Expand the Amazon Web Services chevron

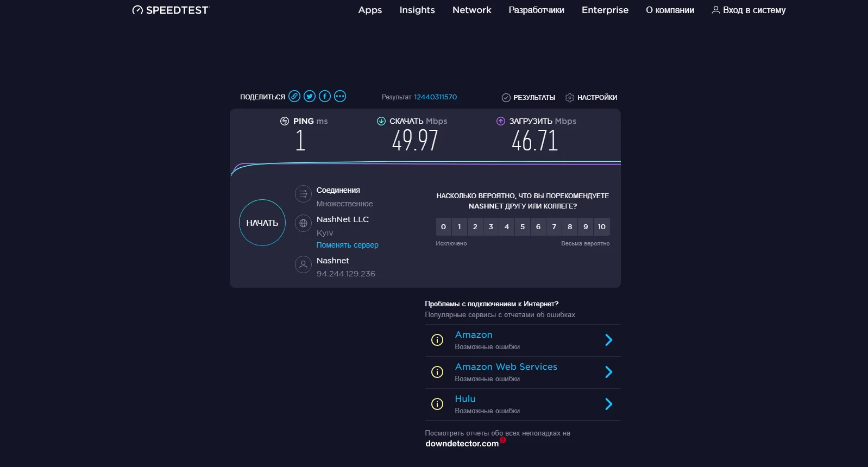tap(609, 372)
